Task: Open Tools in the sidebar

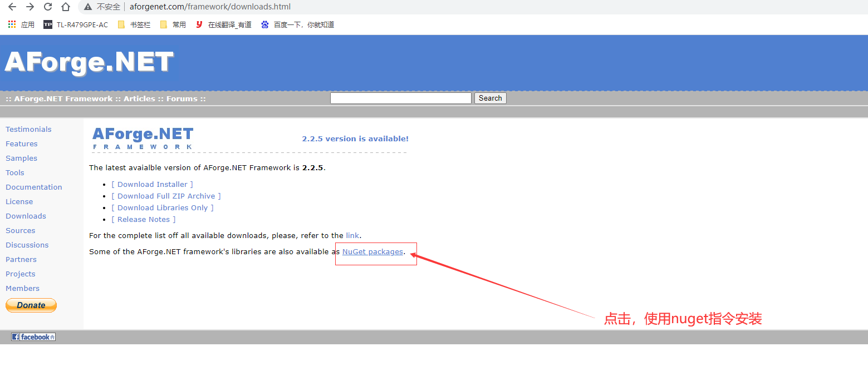Action: click(x=15, y=172)
